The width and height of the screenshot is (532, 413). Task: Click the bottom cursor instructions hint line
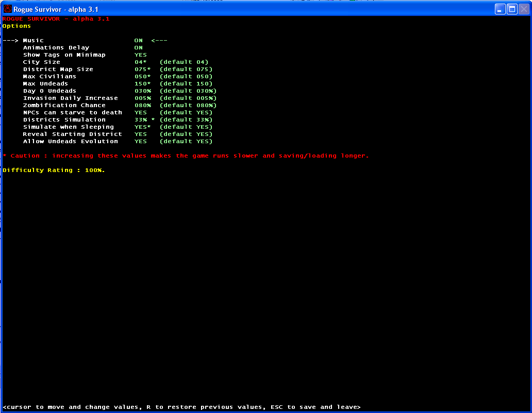[x=181, y=407]
